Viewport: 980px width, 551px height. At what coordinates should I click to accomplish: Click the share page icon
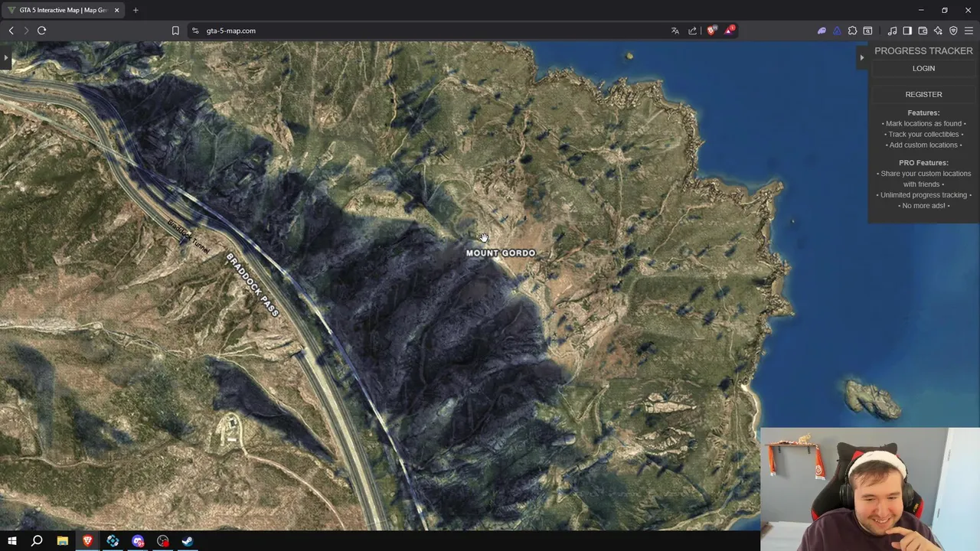(x=693, y=31)
